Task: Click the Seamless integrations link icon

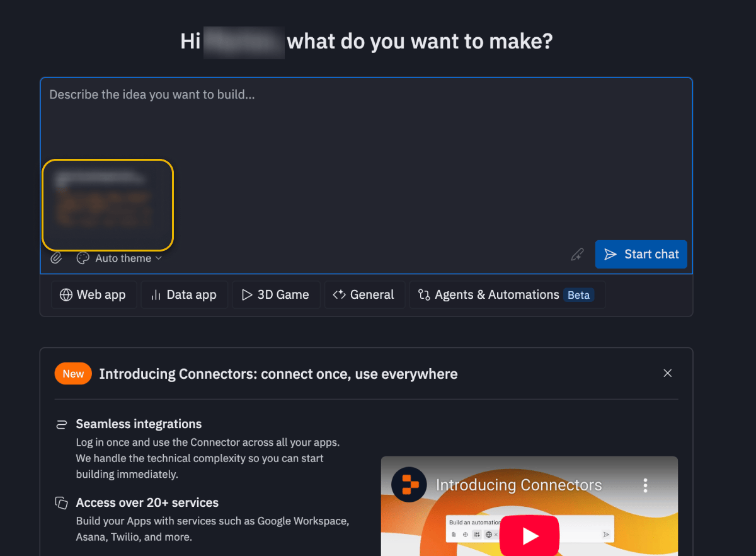Action: [61, 424]
